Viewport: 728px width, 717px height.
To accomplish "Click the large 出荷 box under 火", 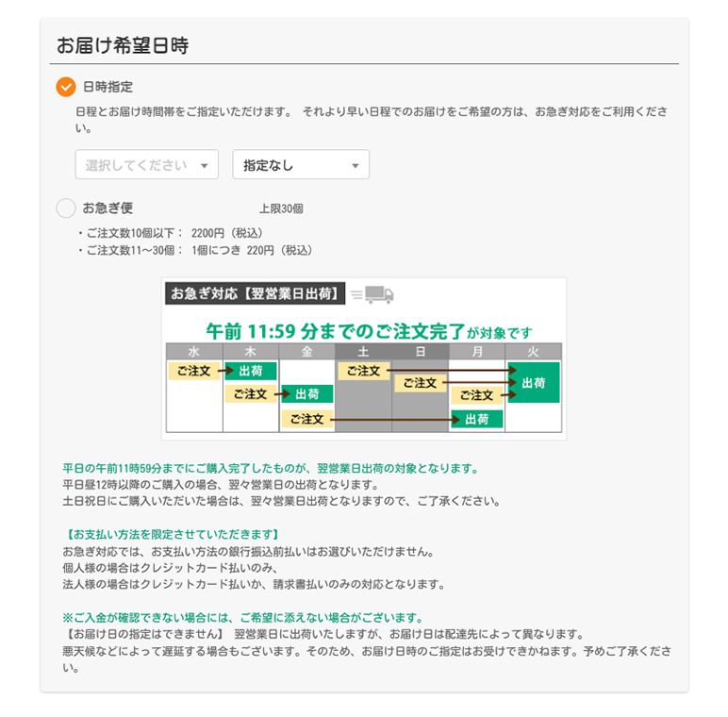I will [x=534, y=382].
